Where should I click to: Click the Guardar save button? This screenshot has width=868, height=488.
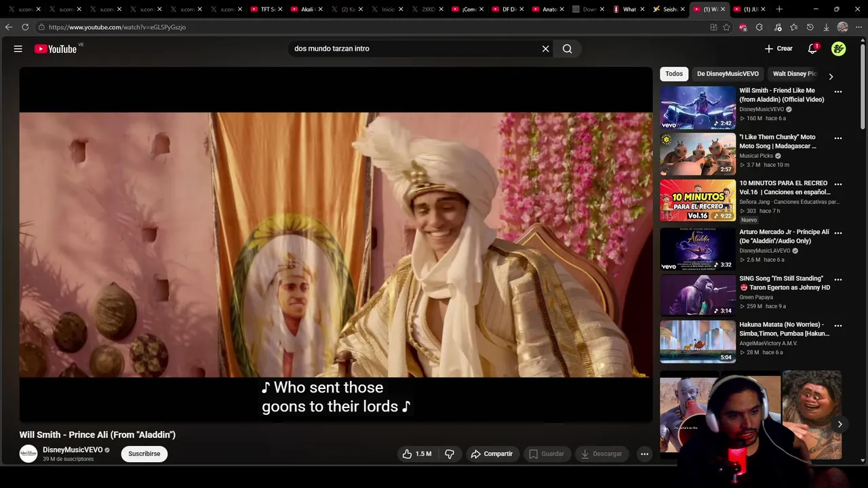547,454
